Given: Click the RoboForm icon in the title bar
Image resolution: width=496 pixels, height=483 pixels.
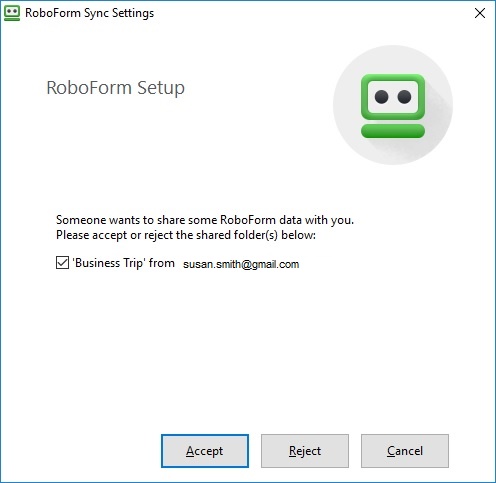Looking at the screenshot, I should point(12,13).
